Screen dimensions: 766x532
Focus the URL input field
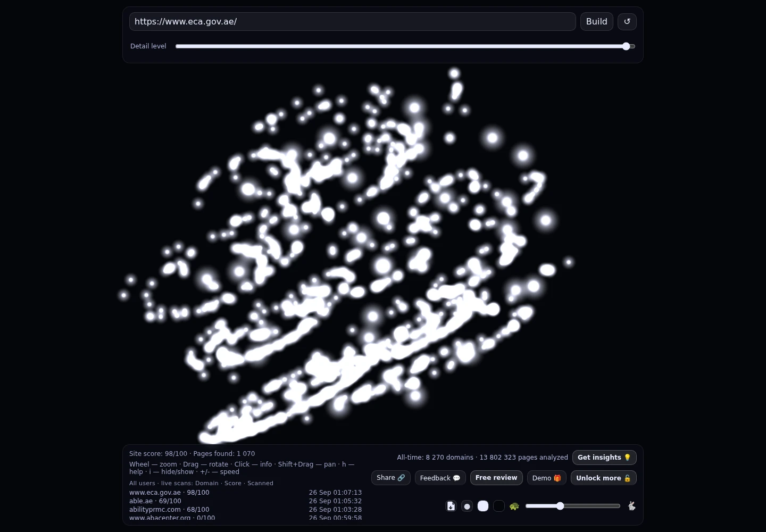(x=352, y=22)
